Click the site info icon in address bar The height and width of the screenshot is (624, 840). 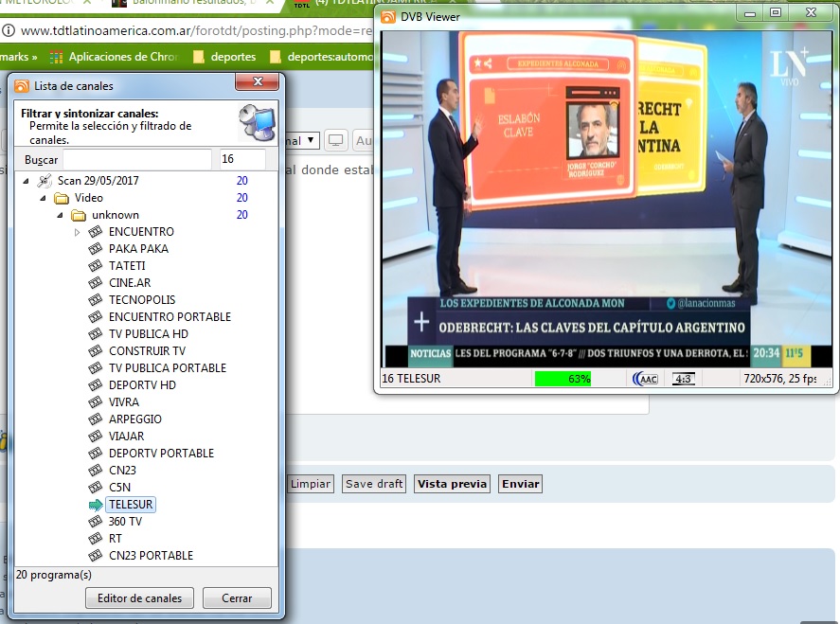pos(8,30)
